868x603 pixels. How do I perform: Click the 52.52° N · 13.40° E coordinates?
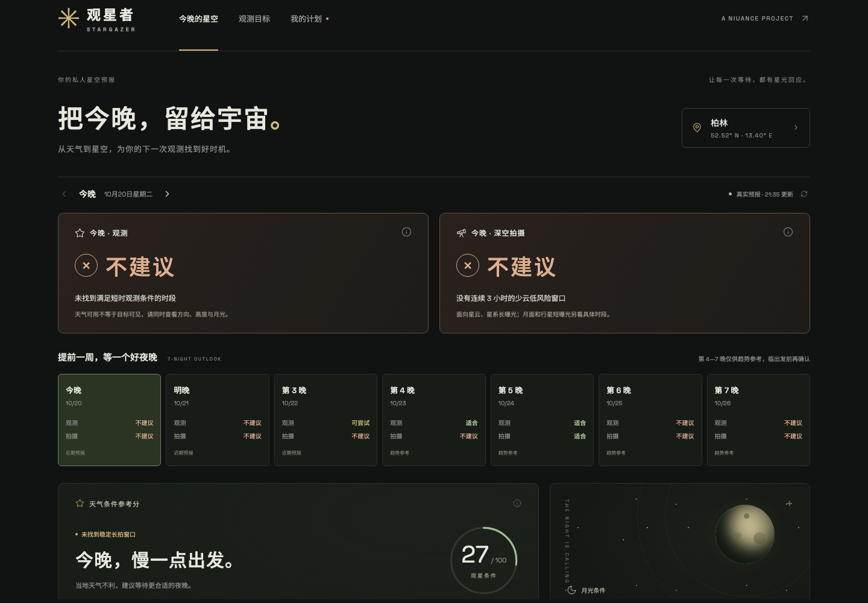(x=741, y=136)
